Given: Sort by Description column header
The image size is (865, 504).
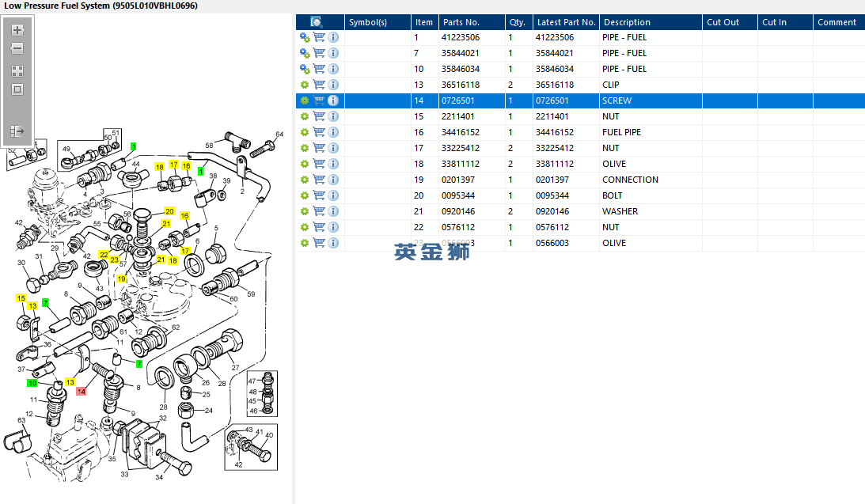Looking at the screenshot, I should click(x=651, y=22).
